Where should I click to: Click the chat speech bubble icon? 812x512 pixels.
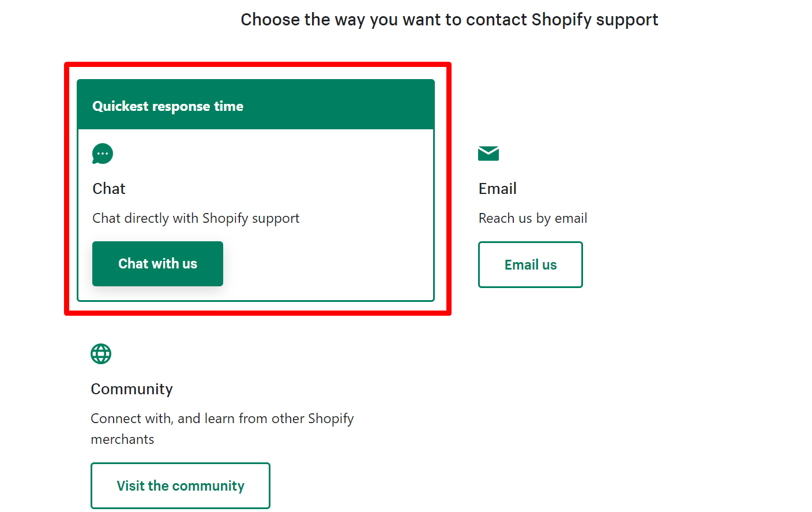coord(103,154)
